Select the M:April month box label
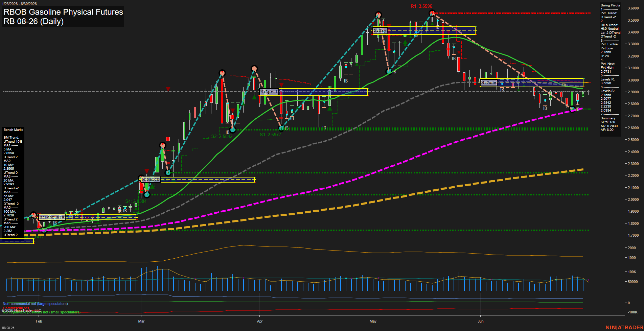Screen dimensions: 644x331 (x=269, y=92)
